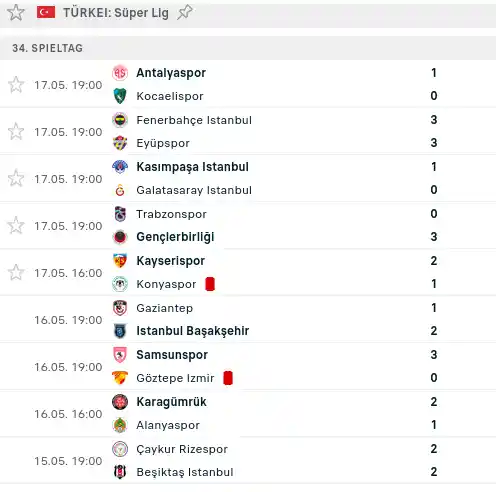This screenshot has width=496, height=492.
Task: Click Göztepe Izmir's red card icon
Action: [x=228, y=378]
